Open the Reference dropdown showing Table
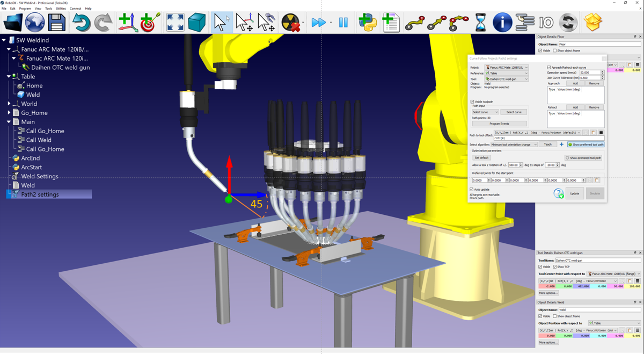This screenshot has height=354, width=644. [x=507, y=73]
